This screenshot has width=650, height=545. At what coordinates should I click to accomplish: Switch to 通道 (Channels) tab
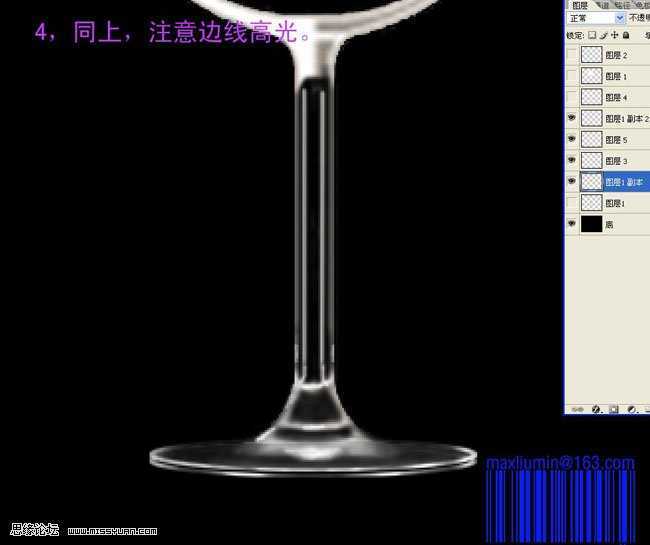[601, 5]
